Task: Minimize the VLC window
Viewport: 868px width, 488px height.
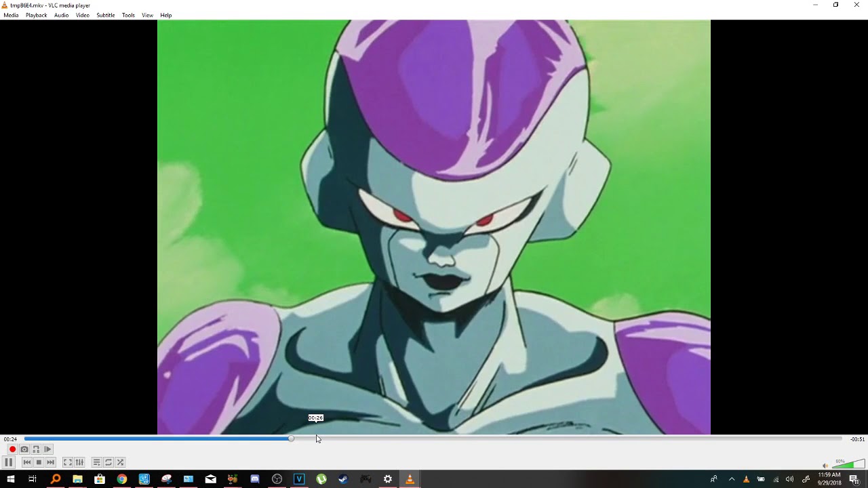Action: pyautogui.click(x=815, y=5)
